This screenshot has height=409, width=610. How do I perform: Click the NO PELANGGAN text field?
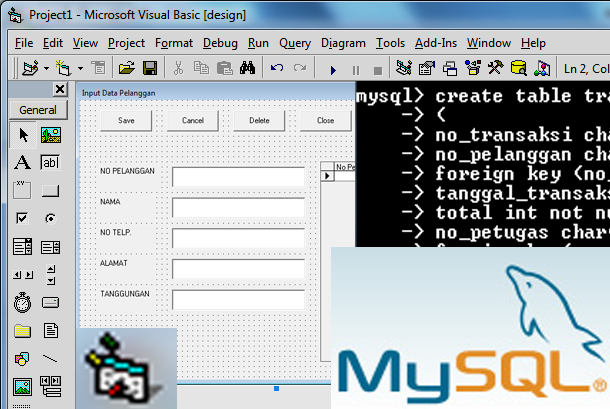point(238,177)
